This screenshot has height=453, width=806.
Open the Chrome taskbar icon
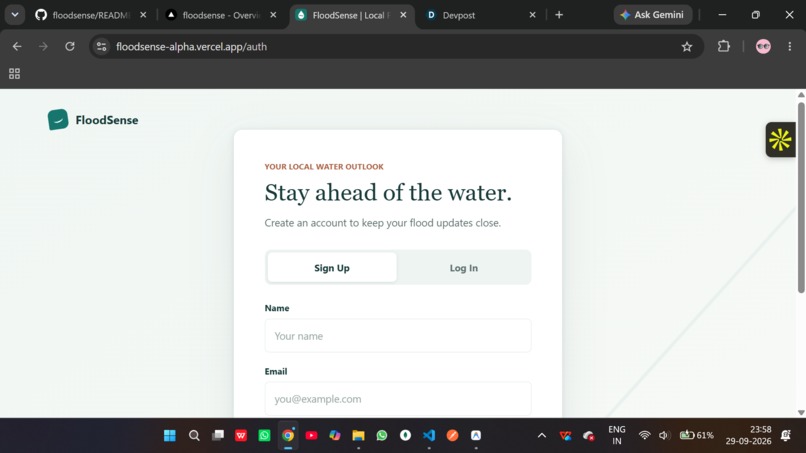coord(288,436)
